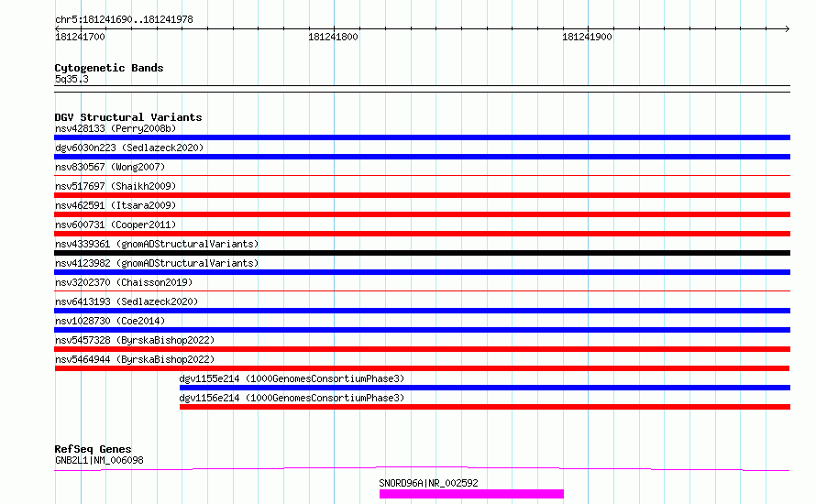Click the blue bar for nsv6413193

coord(422,311)
